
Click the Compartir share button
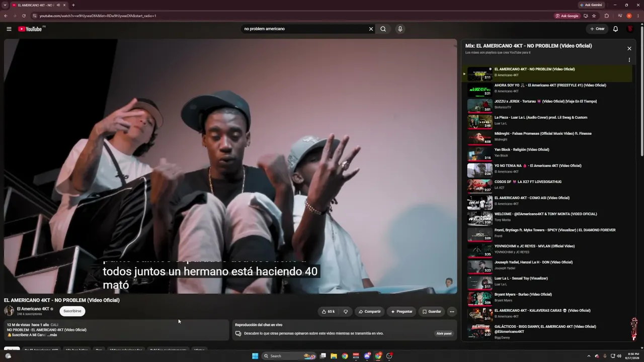point(369,312)
